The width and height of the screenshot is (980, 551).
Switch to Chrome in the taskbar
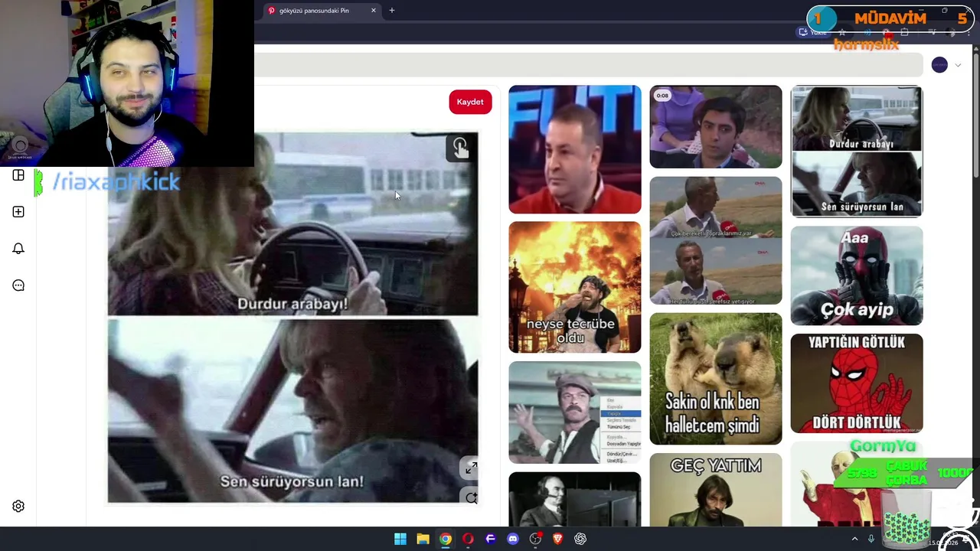tap(446, 539)
